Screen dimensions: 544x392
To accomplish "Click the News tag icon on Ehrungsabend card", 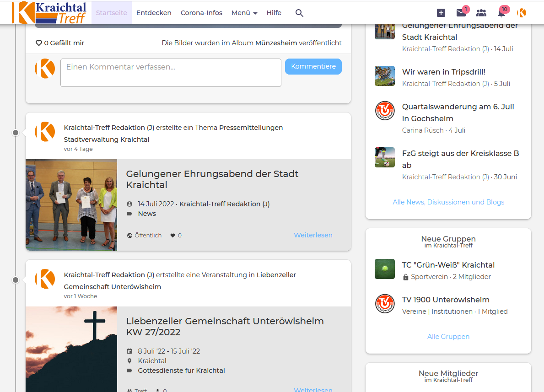I will [129, 214].
